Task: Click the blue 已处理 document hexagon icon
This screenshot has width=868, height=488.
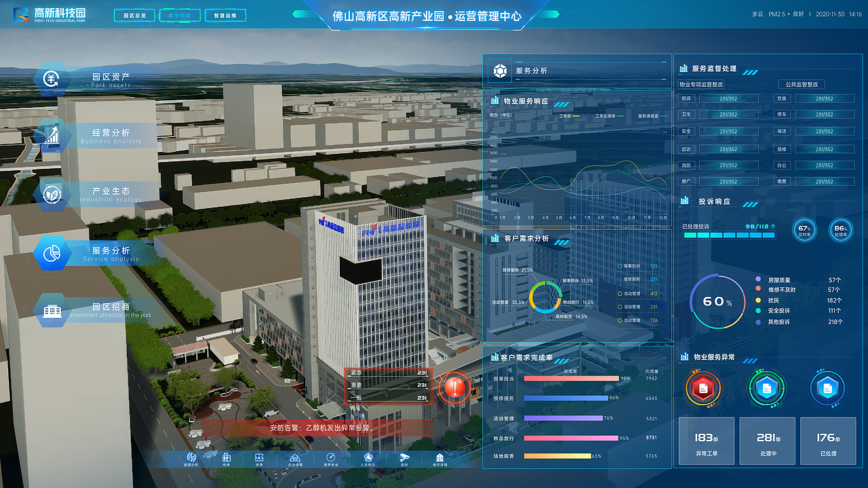Action: [827, 388]
